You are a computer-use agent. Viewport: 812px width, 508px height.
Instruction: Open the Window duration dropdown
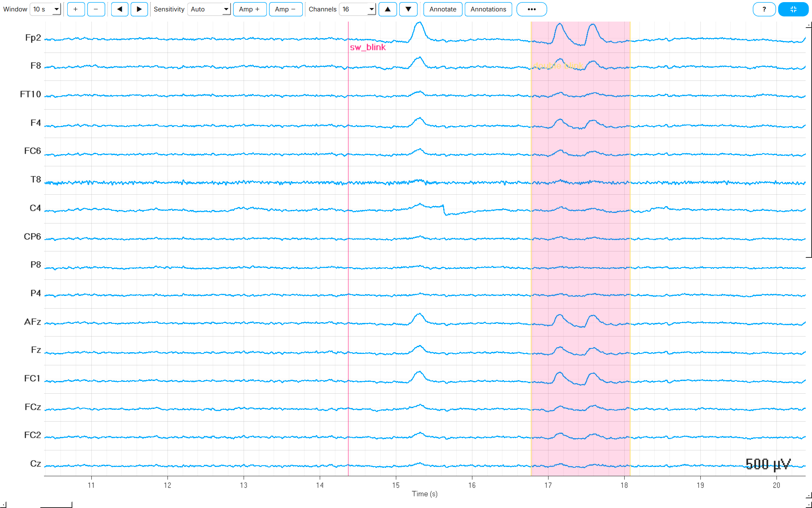pyautogui.click(x=45, y=9)
